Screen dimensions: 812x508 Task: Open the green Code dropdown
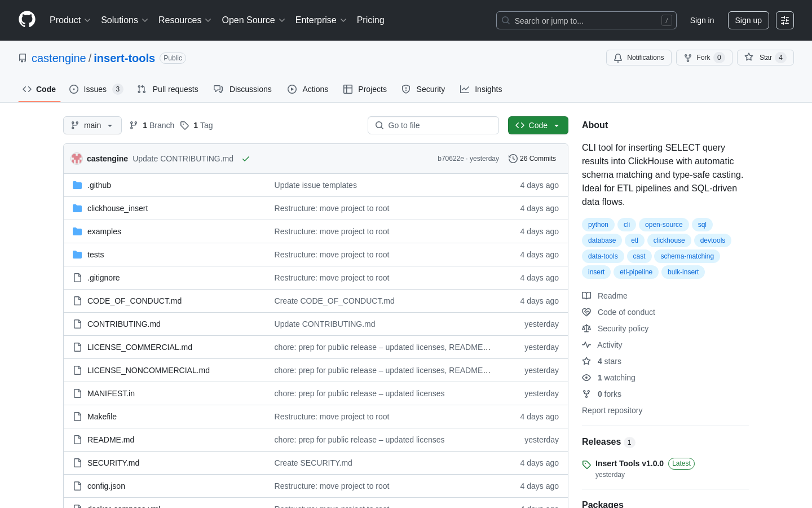pos(538,125)
